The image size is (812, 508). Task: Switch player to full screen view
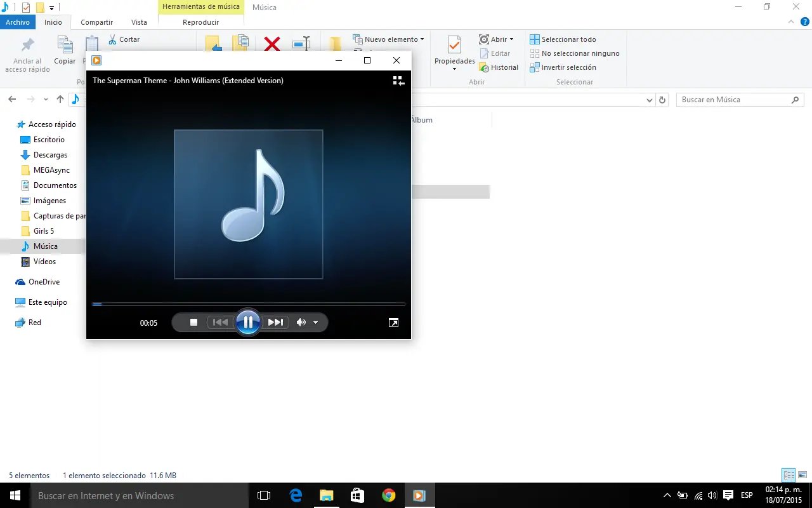click(393, 323)
